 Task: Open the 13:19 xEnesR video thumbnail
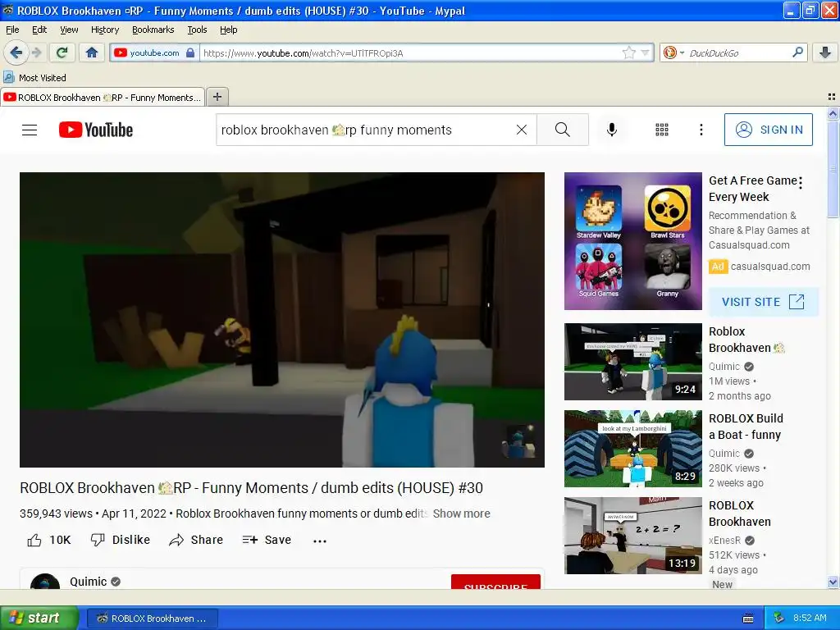(632, 536)
